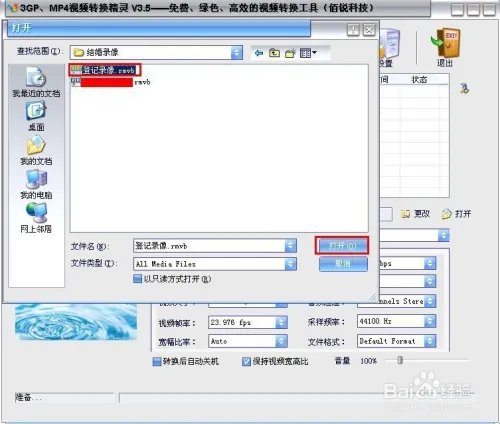Expand the 文件名 dropdown arrow
Viewport: 500px width, 424px height.
tap(290, 246)
